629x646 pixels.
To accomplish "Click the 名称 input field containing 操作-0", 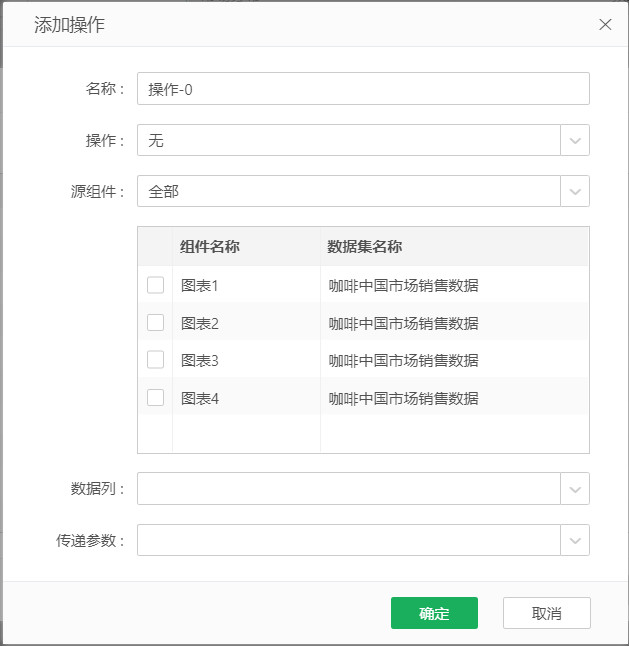I will pos(363,89).
